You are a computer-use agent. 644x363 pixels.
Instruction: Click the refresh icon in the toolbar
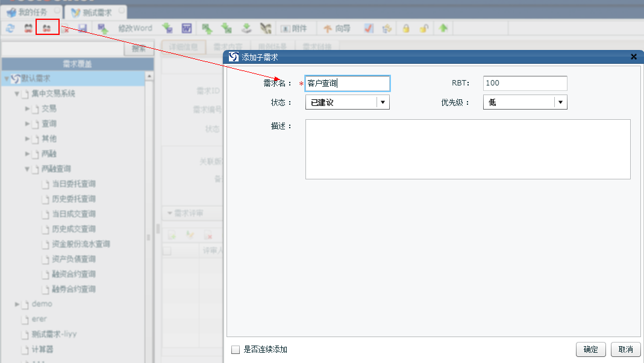pos(10,28)
